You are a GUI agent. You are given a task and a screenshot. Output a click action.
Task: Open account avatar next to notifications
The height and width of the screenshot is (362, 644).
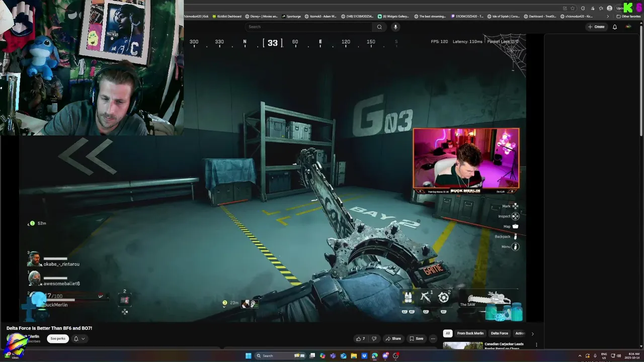(628, 27)
